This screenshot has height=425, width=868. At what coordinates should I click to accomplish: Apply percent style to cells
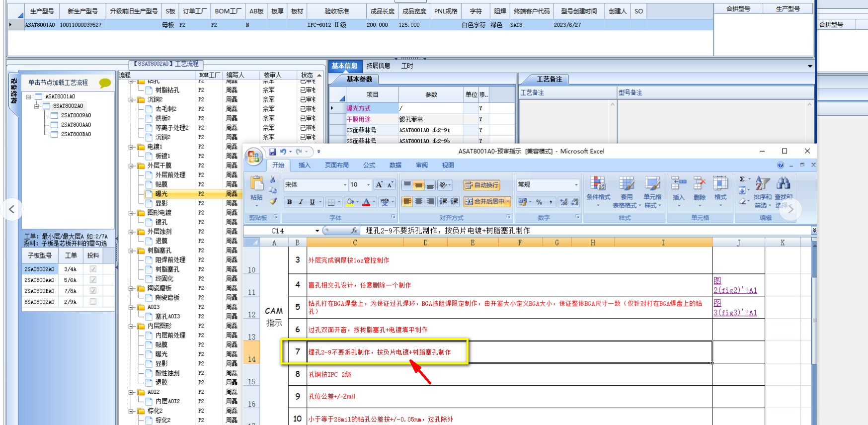pyautogui.click(x=539, y=202)
